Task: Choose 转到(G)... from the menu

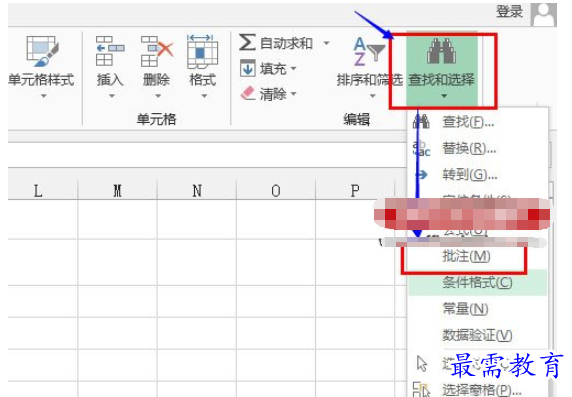Action: pos(478,175)
